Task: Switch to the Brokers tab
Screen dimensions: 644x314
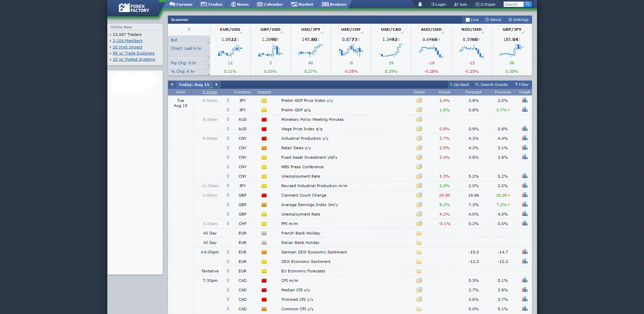Action: pyautogui.click(x=334, y=4)
